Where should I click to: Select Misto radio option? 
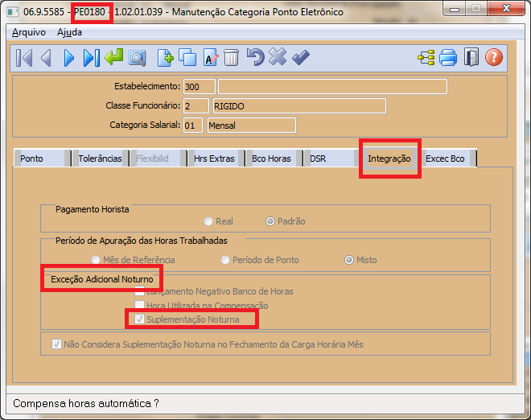point(349,260)
